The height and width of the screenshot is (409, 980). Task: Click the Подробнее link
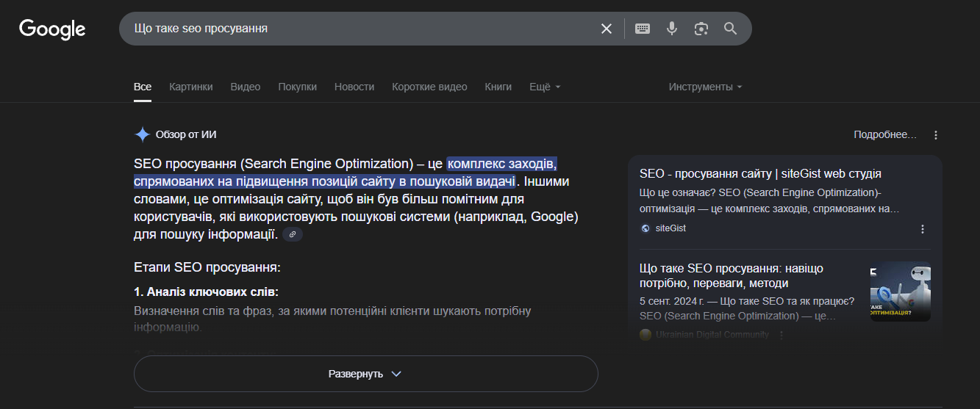tap(885, 135)
